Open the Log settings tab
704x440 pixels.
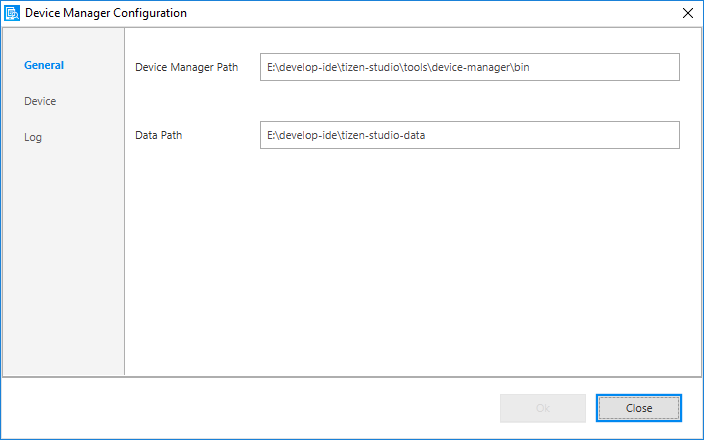[x=33, y=138]
